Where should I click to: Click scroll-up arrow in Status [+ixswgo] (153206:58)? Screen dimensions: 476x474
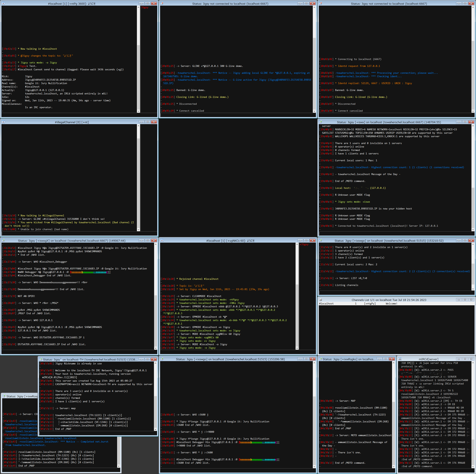tap(314, 363)
